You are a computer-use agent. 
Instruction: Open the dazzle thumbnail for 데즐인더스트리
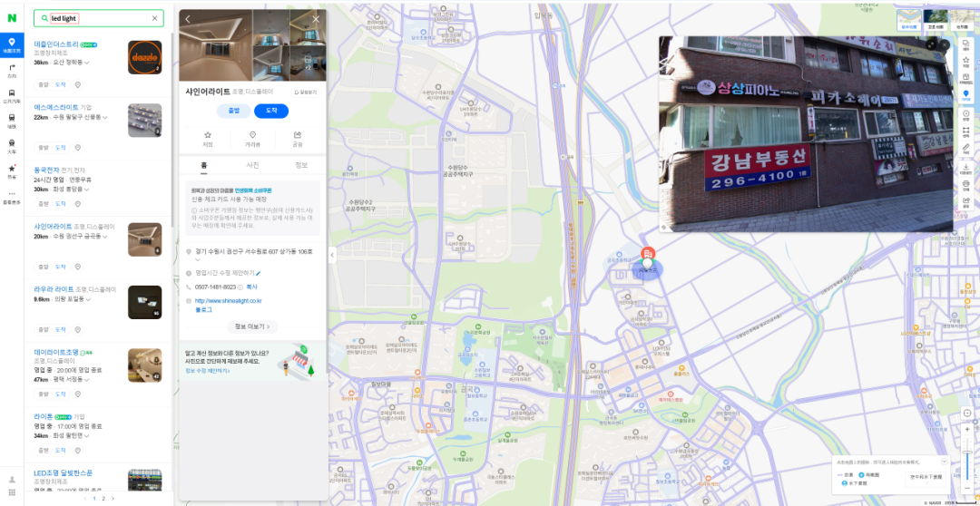pyautogui.click(x=144, y=57)
